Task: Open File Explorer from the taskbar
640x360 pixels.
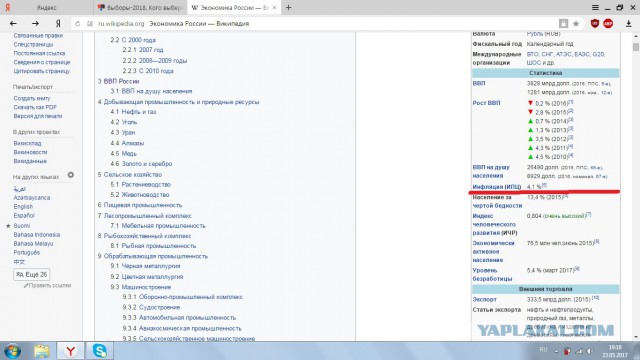Action: coord(42,351)
